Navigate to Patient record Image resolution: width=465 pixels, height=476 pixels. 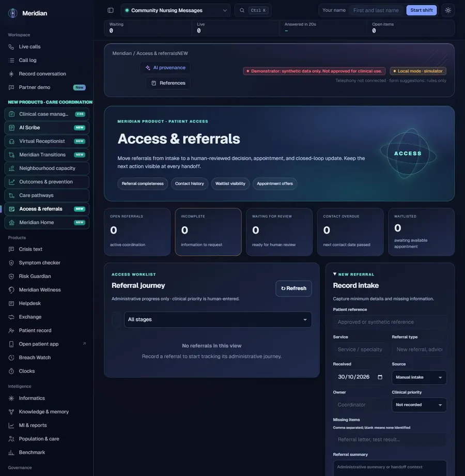pos(47,331)
